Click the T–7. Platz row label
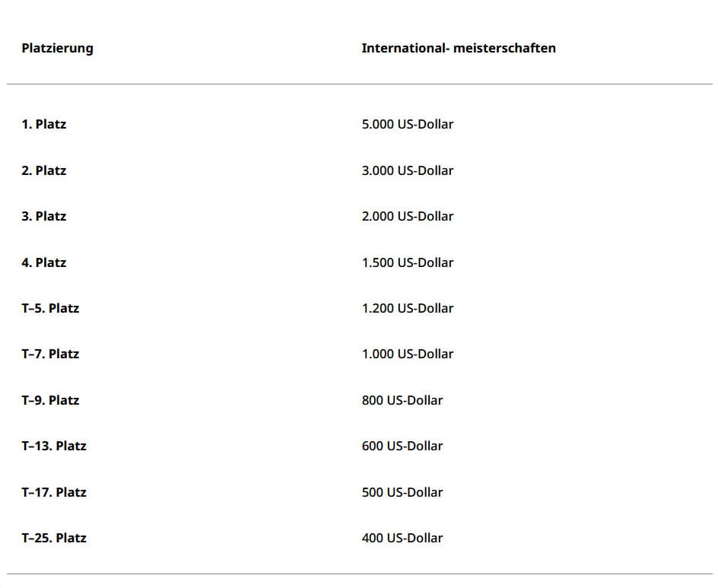 click(50, 354)
